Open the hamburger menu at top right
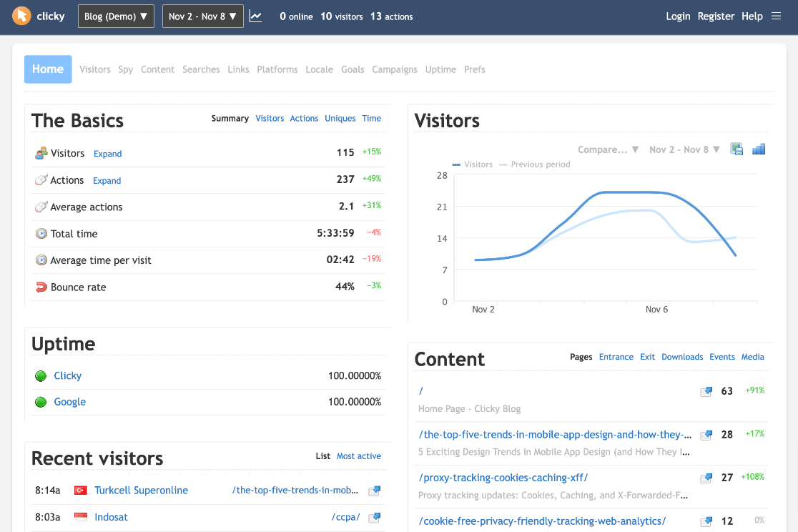Viewport: 798px width, 532px height. pos(777,16)
